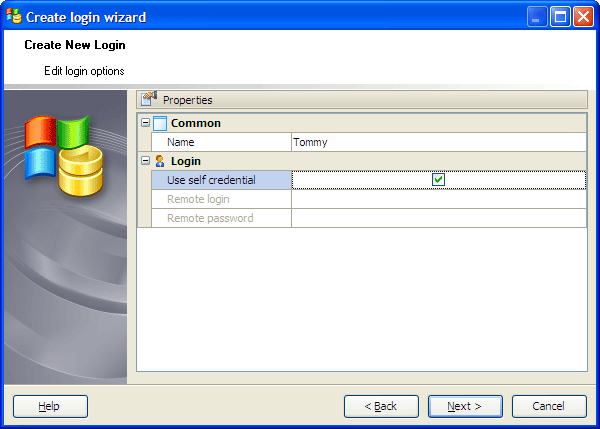The image size is (600, 429).
Task: Collapse the Login section
Action: 146,161
